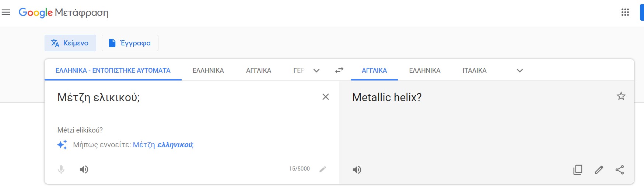Save translation with the star icon
The width and height of the screenshot is (644, 189).
(621, 96)
